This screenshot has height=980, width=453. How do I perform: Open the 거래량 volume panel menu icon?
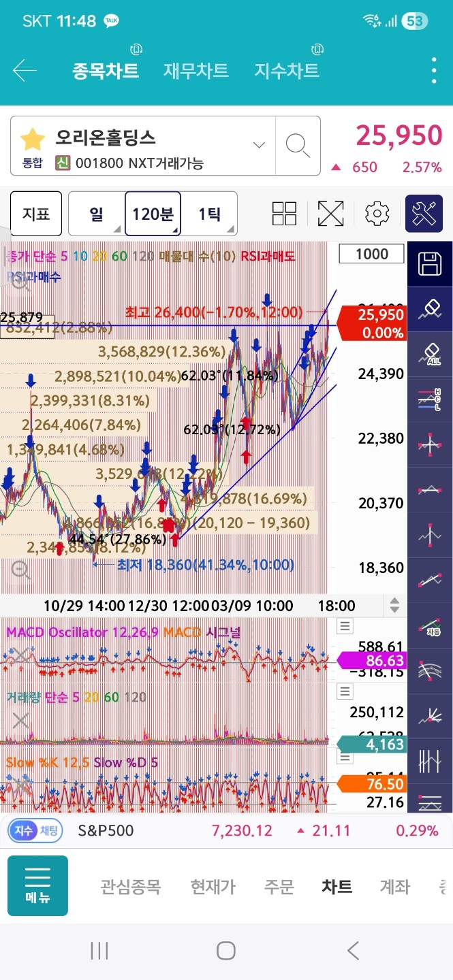[x=346, y=691]
